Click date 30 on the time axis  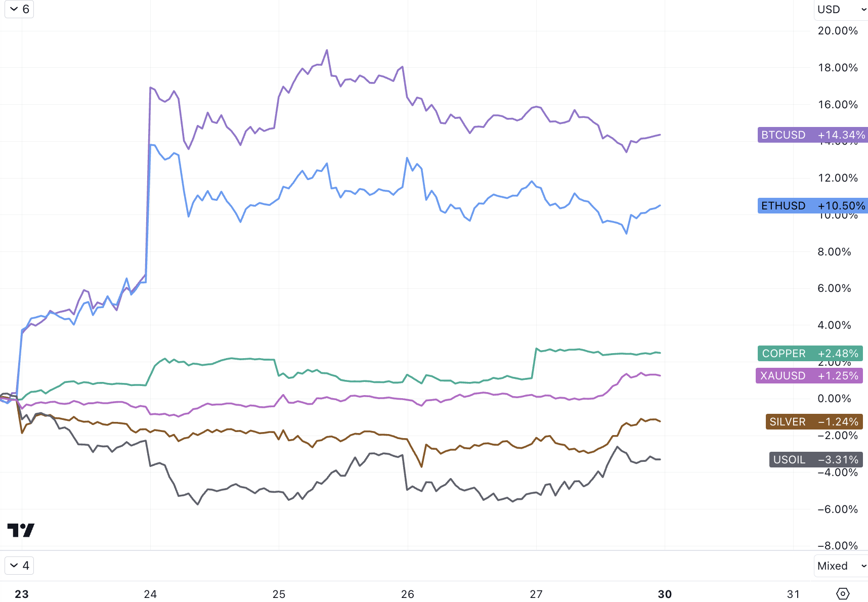click(665, 594)
